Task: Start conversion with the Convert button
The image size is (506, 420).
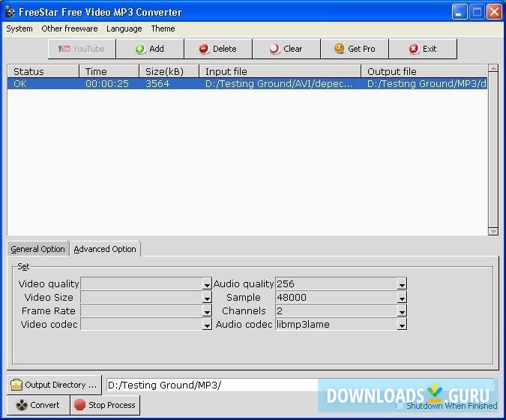Action: click(x=38, y=405)
